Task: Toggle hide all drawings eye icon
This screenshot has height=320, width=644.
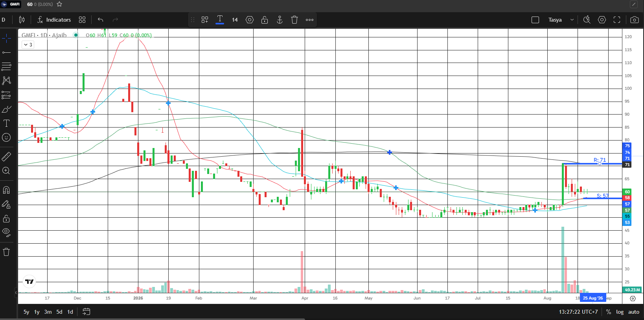Action: click(6, 233)
